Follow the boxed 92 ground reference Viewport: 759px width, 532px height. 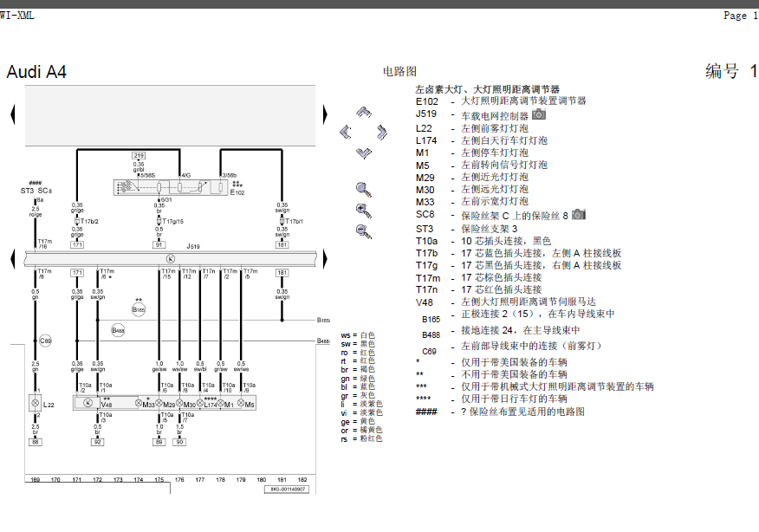click(97, 442)
